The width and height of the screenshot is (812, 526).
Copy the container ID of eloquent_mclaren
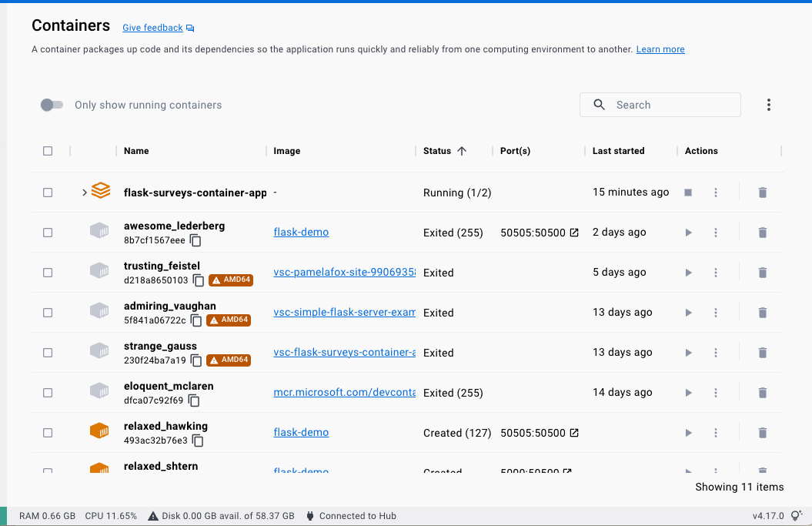[194, 400]
